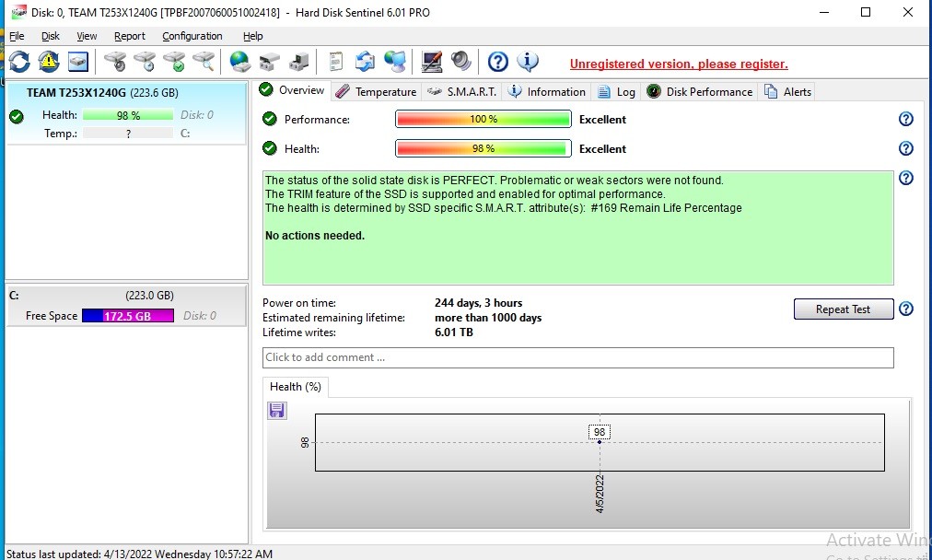932x560 pixels.
Task: Select the C: partition entry
Action: [126, 306]
